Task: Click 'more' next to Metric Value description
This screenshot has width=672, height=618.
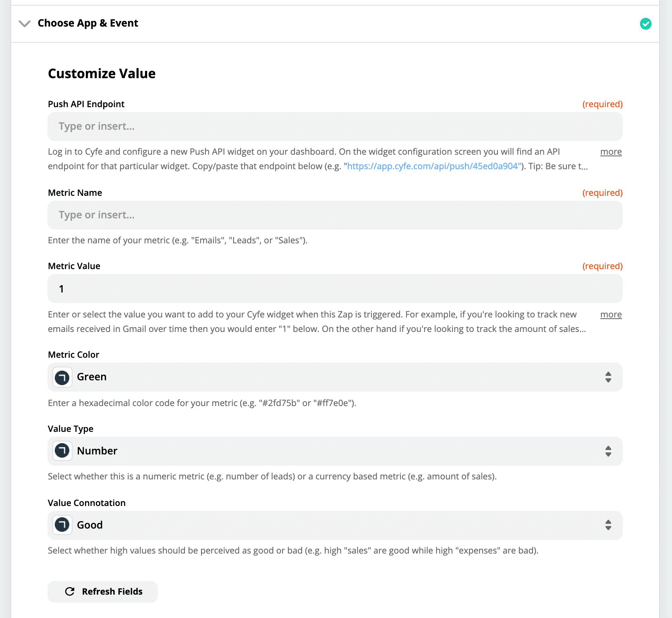Action: click(611, 315)
